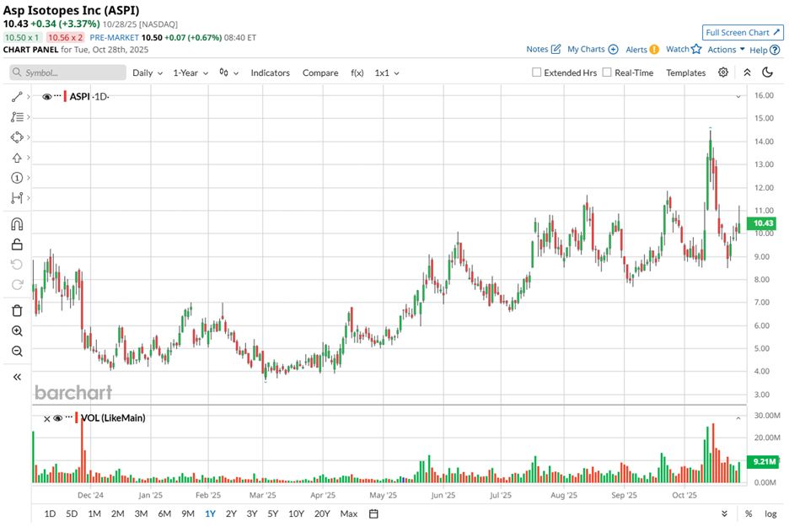
Task: Click the 9.21M volume label
Action: point(764,461)
